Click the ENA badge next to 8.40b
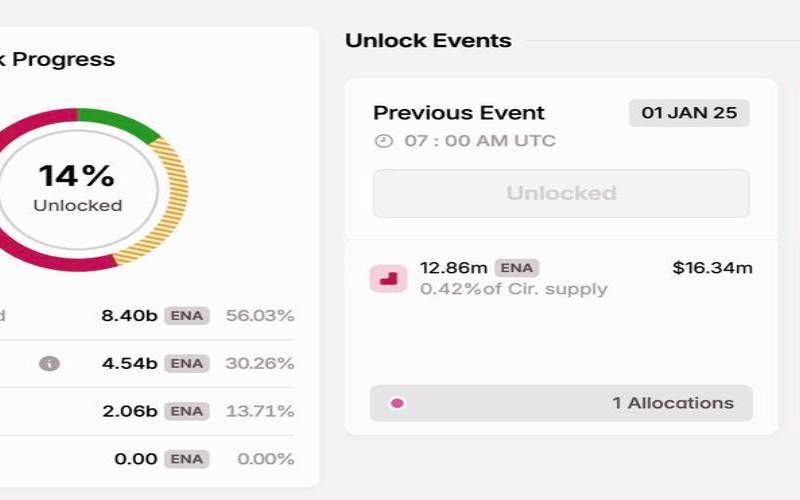 click(187, 316)
